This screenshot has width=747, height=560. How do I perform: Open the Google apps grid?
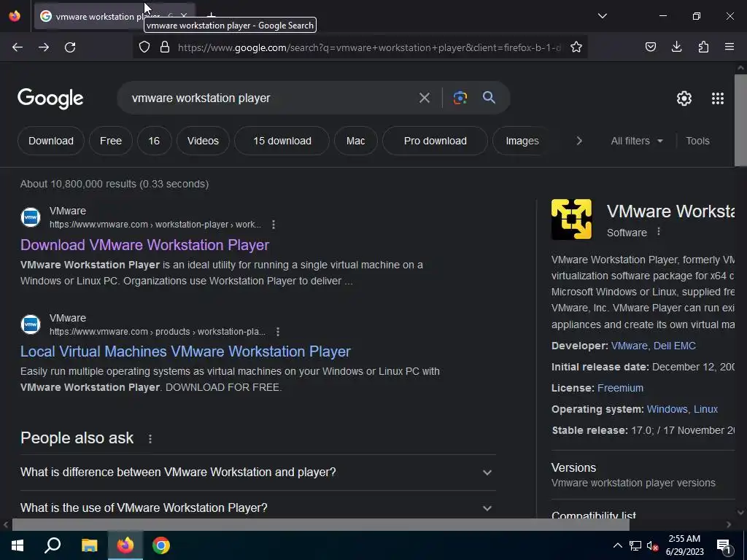pos(718,98)
